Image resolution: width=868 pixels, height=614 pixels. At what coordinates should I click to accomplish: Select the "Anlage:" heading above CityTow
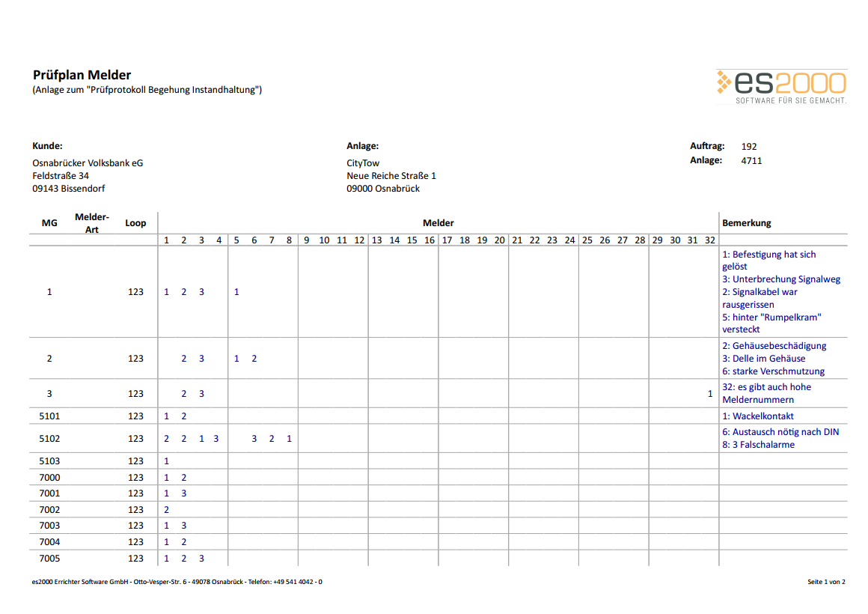[x=363, y=146]
